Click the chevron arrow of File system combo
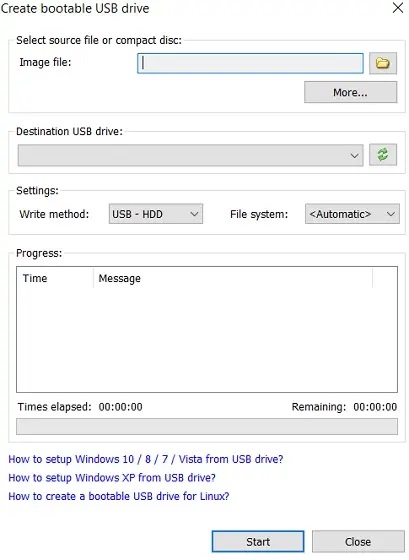 (x=391, y=214)
